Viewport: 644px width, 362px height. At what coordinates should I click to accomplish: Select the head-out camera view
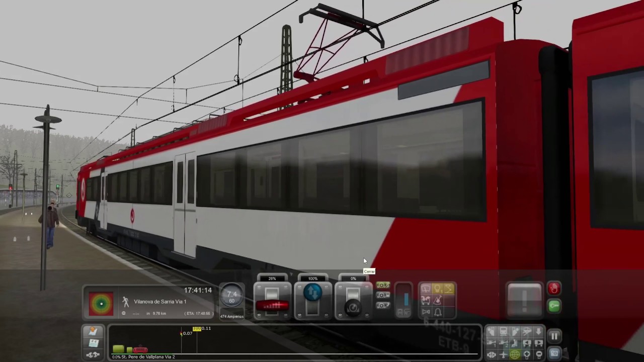pyautogui.click(x=515, y=331)
